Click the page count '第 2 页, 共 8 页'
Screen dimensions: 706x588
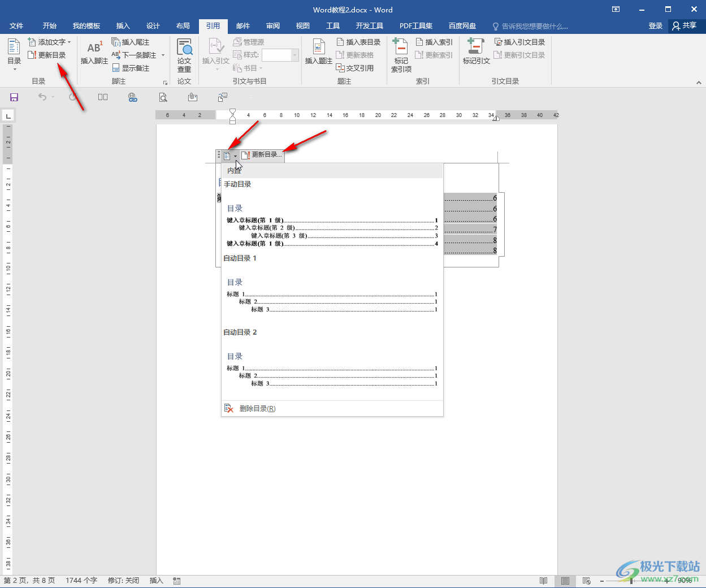pos(29,581)
